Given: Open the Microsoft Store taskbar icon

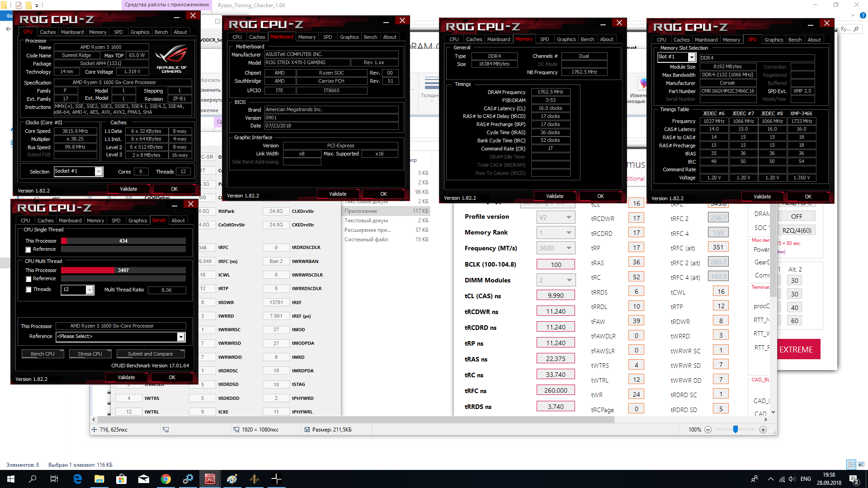Looking at the screenshot, I should click(x=121, y=479).
